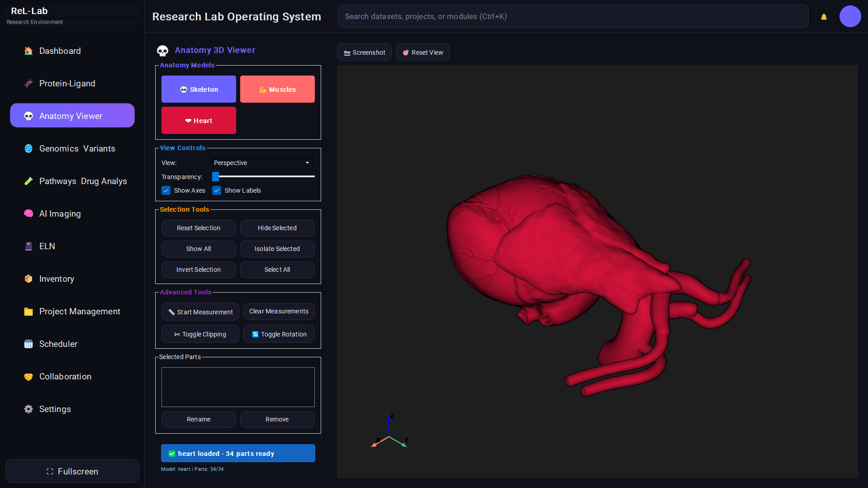This screenshot has width=868, height=488.
Task: Click the Pathways Drug Analys label
Action: pos(83,181)
